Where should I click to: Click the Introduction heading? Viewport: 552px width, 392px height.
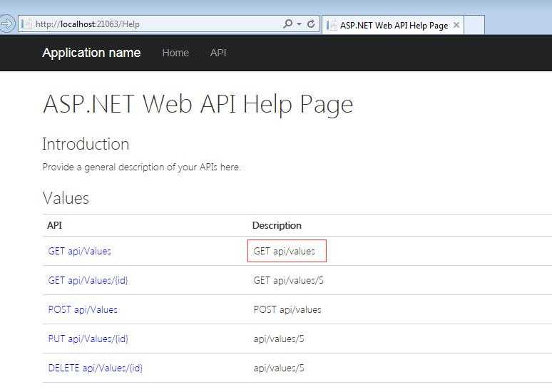tap(86, 144)
